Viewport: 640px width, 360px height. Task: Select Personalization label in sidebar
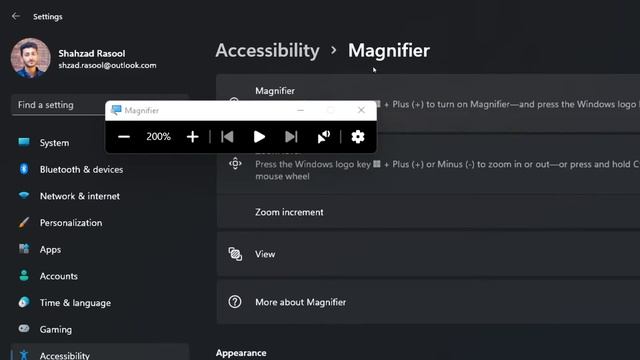click(x=71, y=223)
